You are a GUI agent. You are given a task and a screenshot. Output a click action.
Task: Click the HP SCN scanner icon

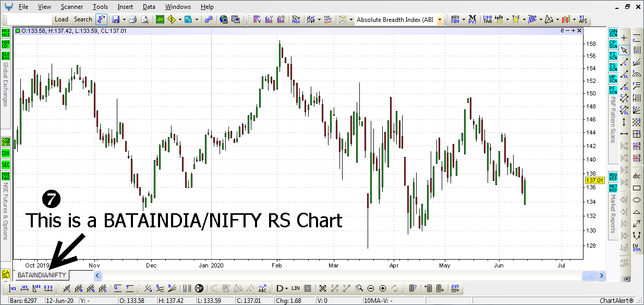[613, 79]
